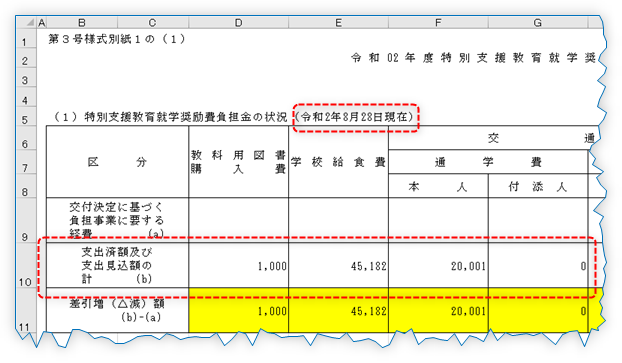Viewport: 622px width, 363px height.
Task: Click the 通 学 費 header cell
Action: tap(488, 162)
